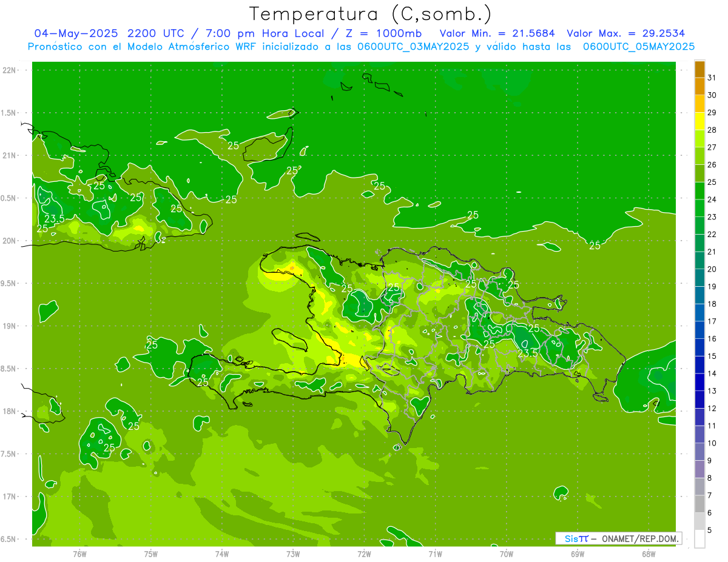Click legend value 5
Screen dimensions: 728x562
tap(709, 530)
